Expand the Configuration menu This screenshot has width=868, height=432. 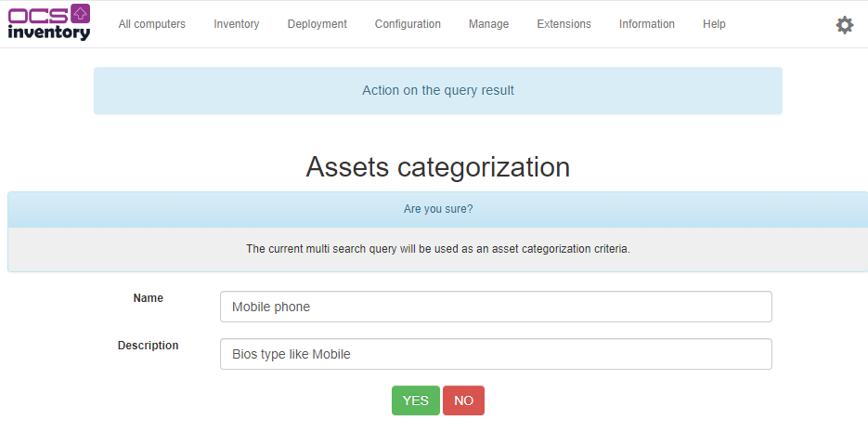408,24
